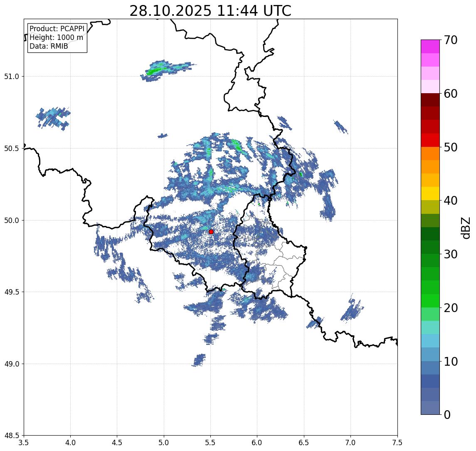Viewport: 476px width, 451px height.
Task: Click the Height: 1000 m text
Action: point(56,37)
